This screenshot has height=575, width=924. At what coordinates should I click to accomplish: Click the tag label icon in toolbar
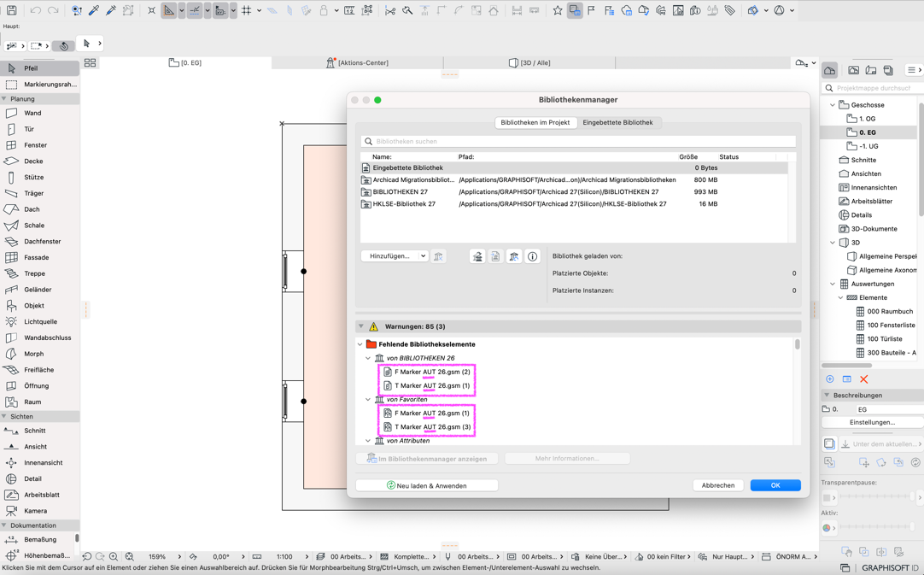click(x=729, y=10)
